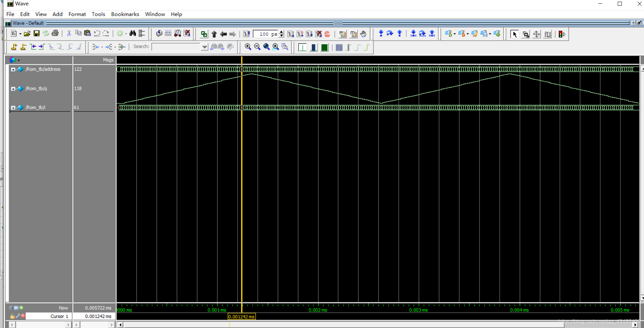Image resolution: width=644 pixels, height=328 pixels.
Task: Open the Add Bookmark dropdown arrow
Action: (455, 34)
